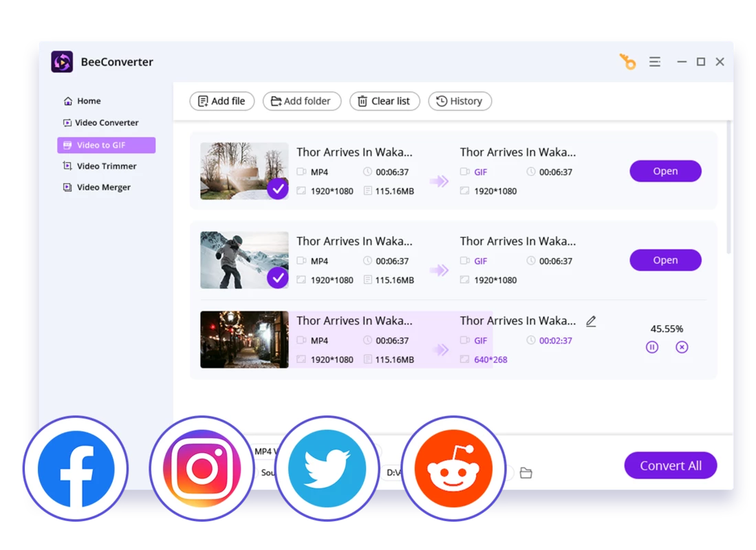Click the 00:02:37 output duration
The image size is (756, 550).
555,341
